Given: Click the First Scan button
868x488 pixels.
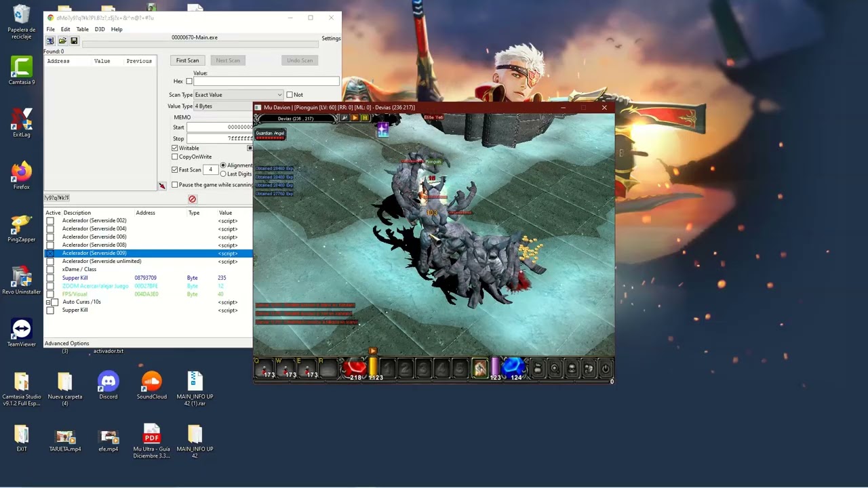Looking at the screenshot, I should click(188, 60).
